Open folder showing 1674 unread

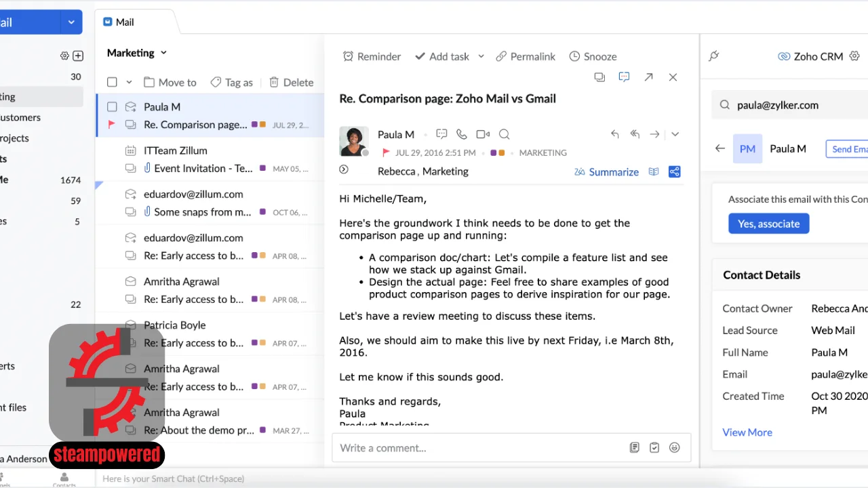41,180
